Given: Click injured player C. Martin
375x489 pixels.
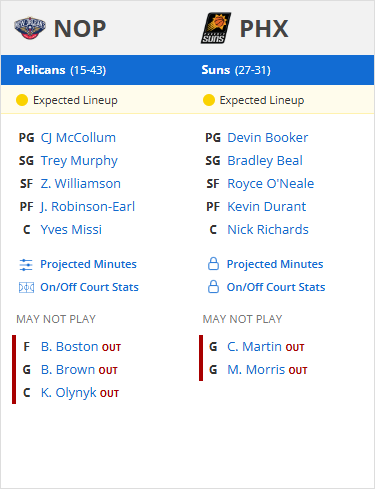Looking at the screenshot, I should pos(254,347).
